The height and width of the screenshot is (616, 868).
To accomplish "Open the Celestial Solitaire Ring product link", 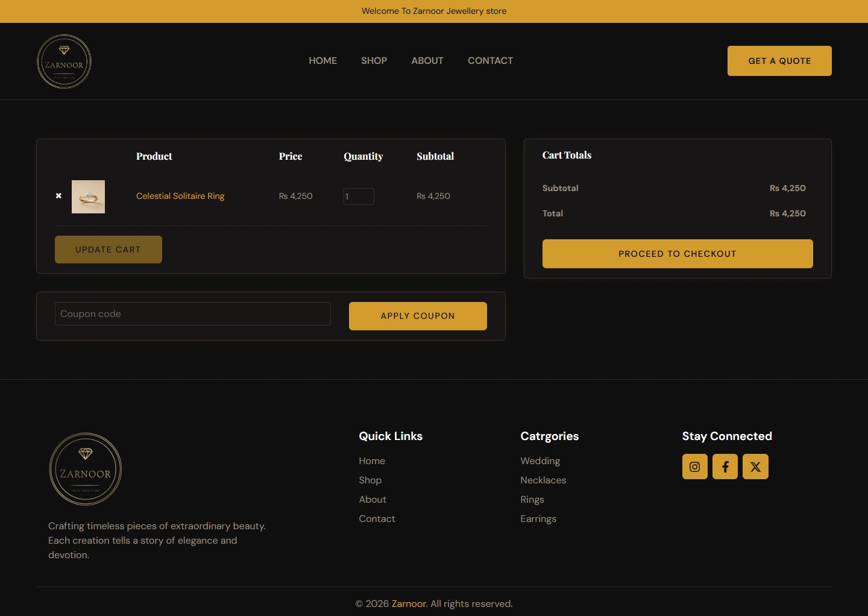I will (x=180, y=196).
